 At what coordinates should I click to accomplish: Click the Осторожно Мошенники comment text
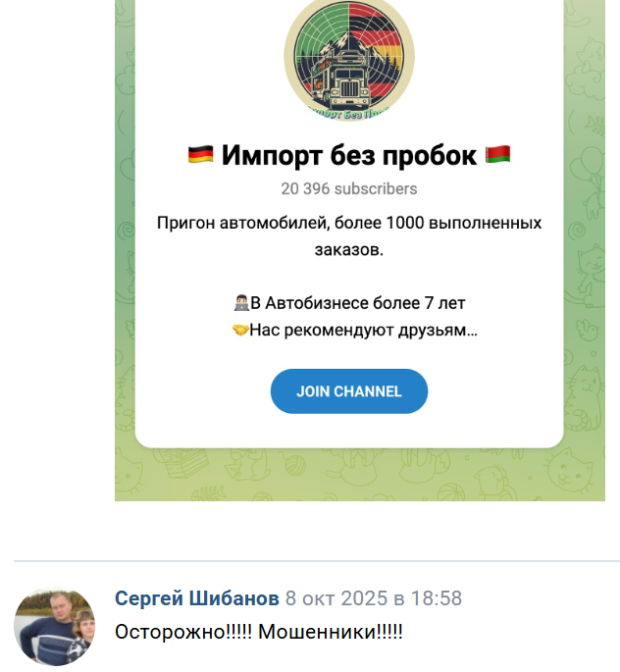pos(259,632)
